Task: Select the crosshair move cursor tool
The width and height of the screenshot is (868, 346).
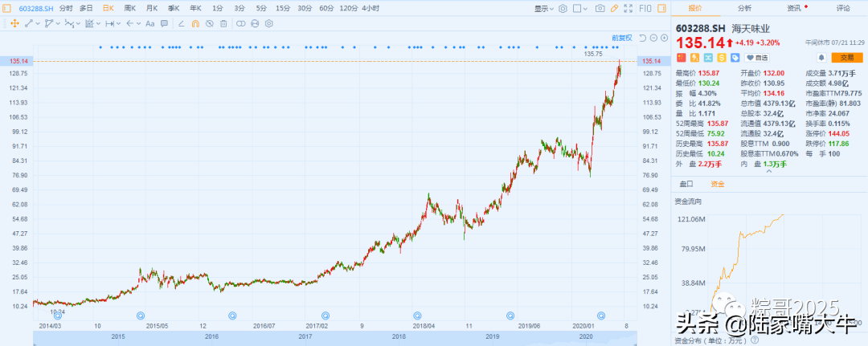Action: coord(14,23)
